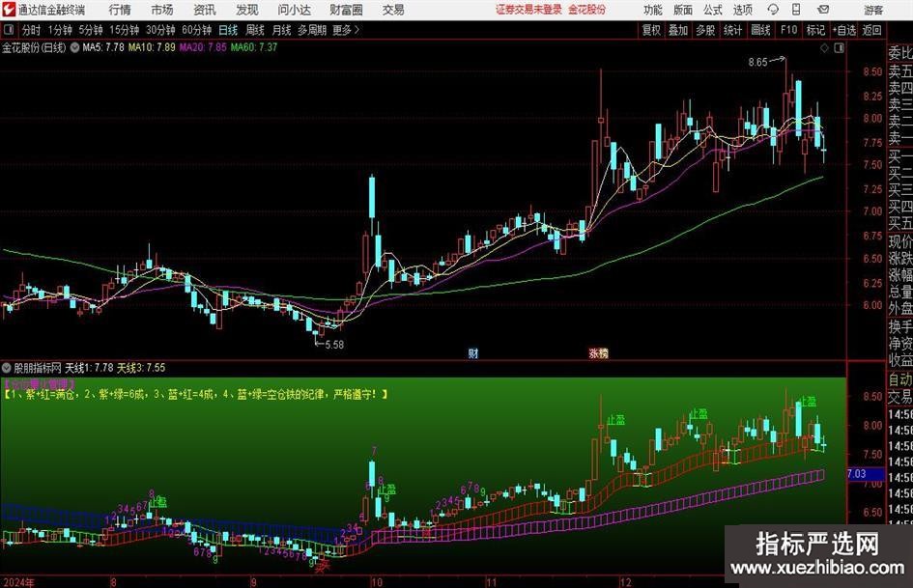This screenshot has width=913, height=588.
Task: Open the 财富圈 menu
Action: tap(346, 10)
